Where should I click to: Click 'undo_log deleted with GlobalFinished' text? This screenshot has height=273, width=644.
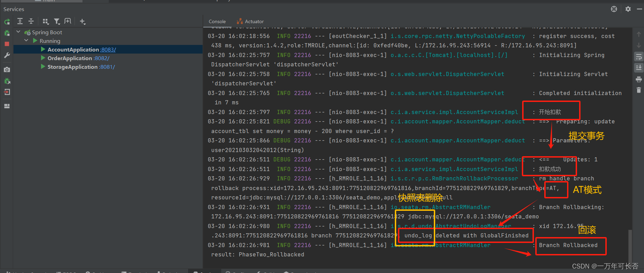click(x=466, y=236)
